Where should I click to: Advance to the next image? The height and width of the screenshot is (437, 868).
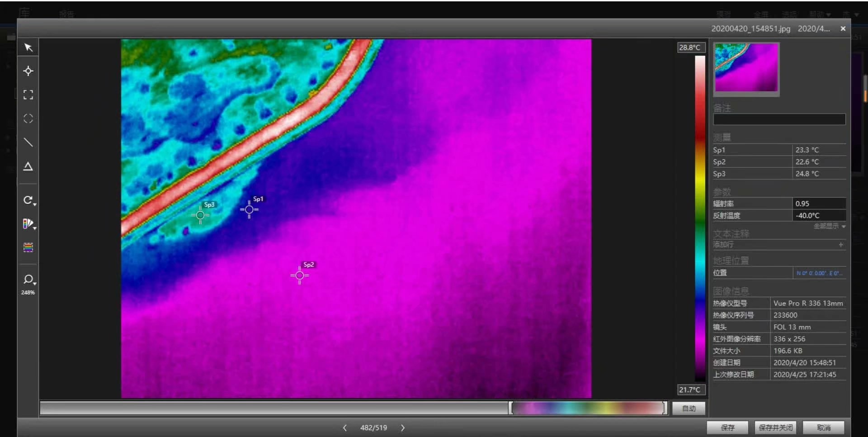[402, 427]
